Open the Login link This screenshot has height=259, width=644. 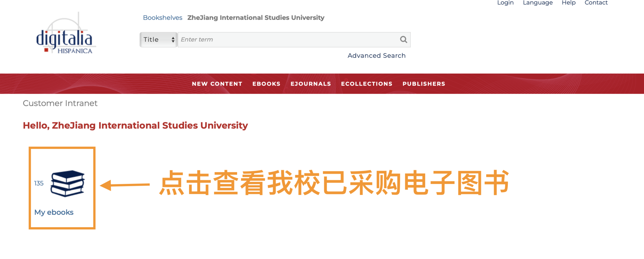click(505, 3)
